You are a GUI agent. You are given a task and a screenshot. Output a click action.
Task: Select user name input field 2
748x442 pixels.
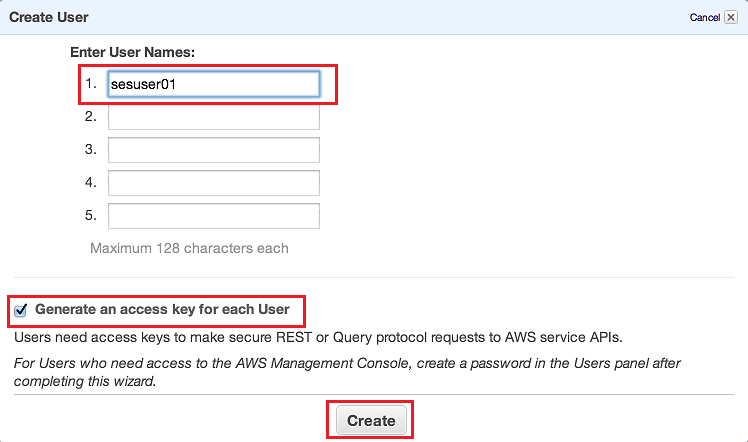[x=214, y=117]
